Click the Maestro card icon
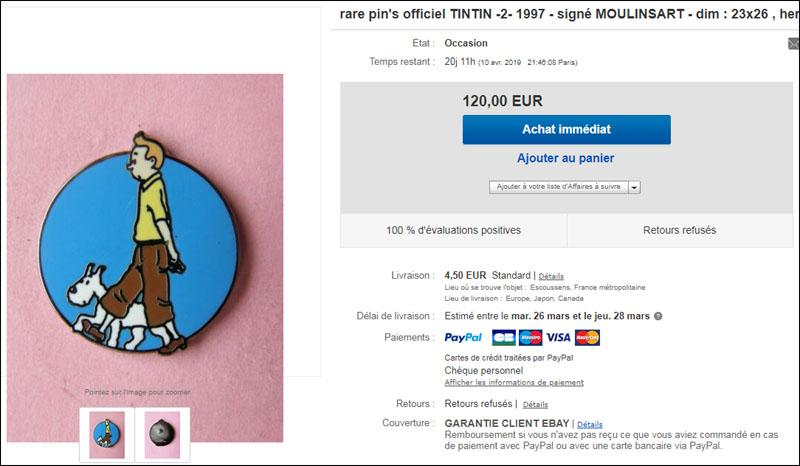Viewport: 800px width, 466px height. [x=531, y=337]
